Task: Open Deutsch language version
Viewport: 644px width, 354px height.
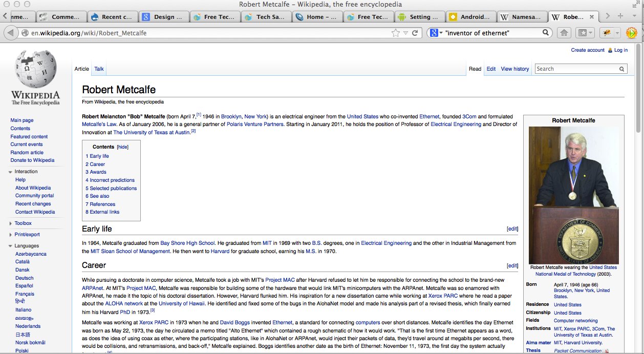Action: pyautogui.click(x=25, y=278)
